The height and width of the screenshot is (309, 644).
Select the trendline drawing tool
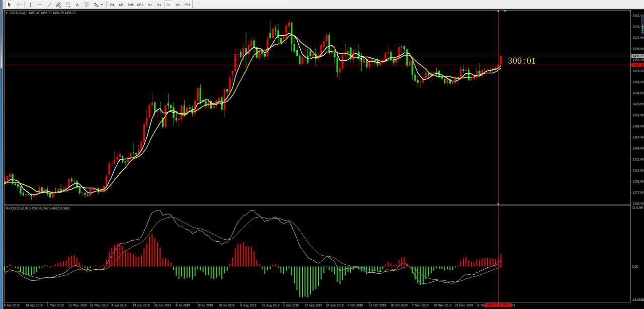coord(49,5)
